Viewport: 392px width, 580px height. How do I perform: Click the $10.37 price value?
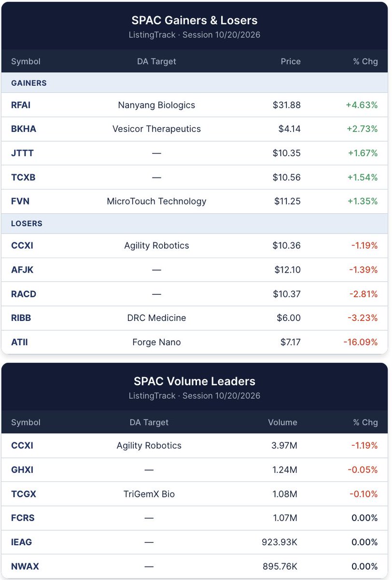[287, 294]
